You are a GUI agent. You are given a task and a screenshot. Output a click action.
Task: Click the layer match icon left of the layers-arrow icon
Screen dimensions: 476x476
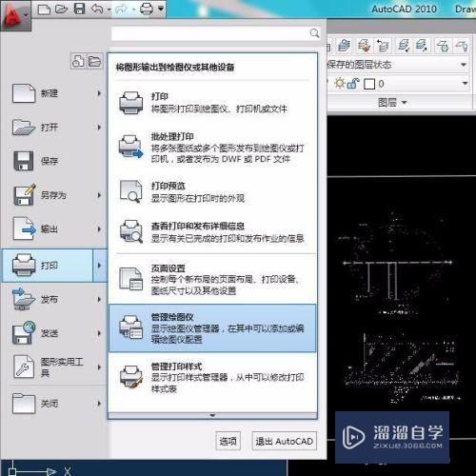click(364, 46)
